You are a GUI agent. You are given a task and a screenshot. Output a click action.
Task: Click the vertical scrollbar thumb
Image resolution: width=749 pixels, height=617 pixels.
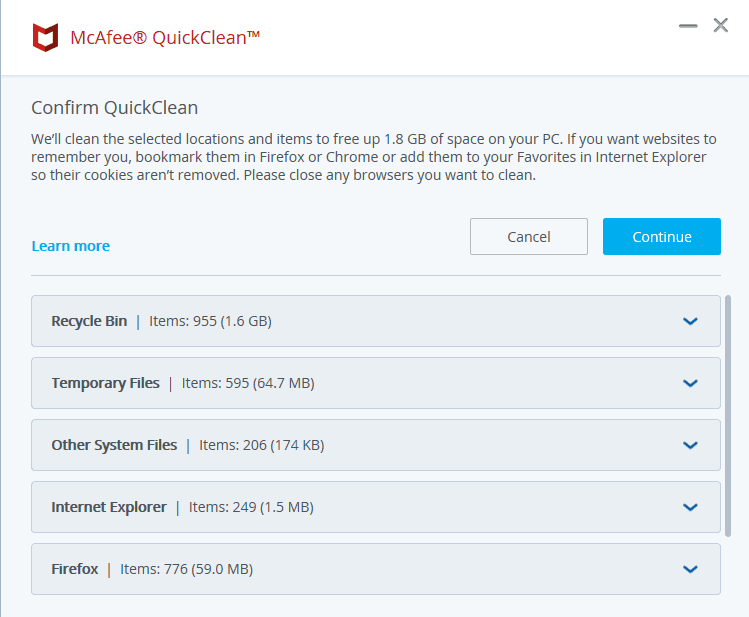[728, 416]
